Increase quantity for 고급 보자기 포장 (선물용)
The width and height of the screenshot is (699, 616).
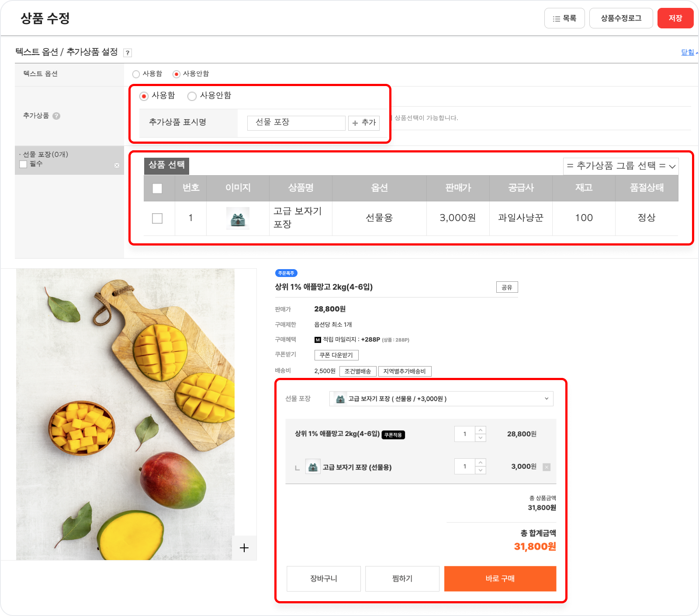point(481,463)
